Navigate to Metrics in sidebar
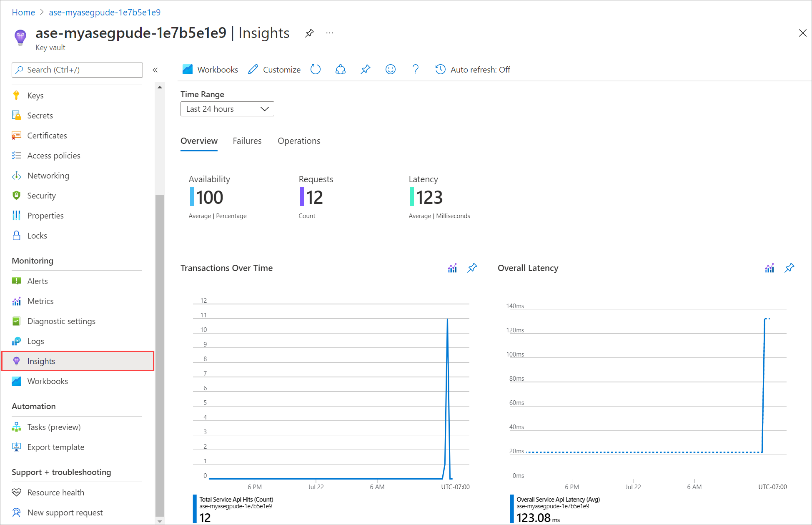812x525 pixels. point(41,301)
